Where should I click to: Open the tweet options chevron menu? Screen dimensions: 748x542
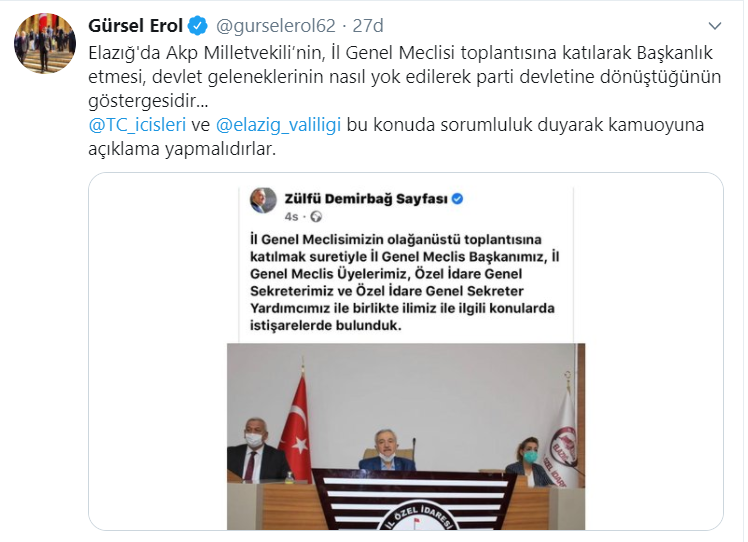point(715,26)
